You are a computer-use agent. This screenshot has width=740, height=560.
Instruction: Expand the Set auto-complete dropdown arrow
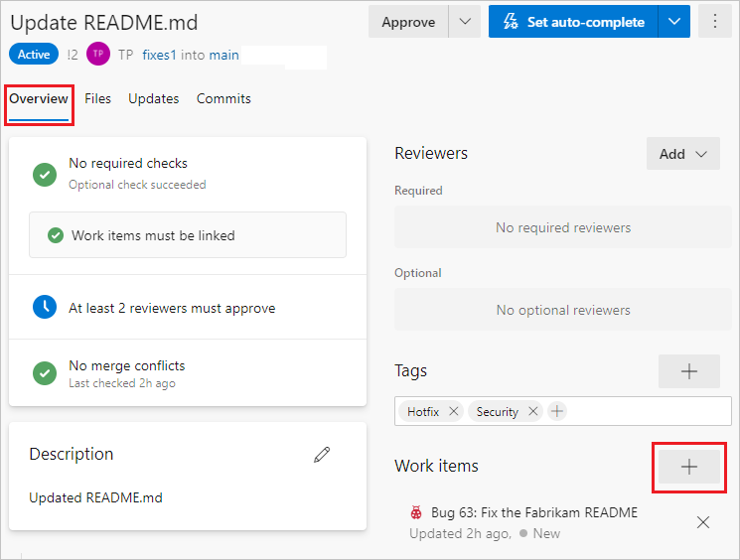click(674, 21)
